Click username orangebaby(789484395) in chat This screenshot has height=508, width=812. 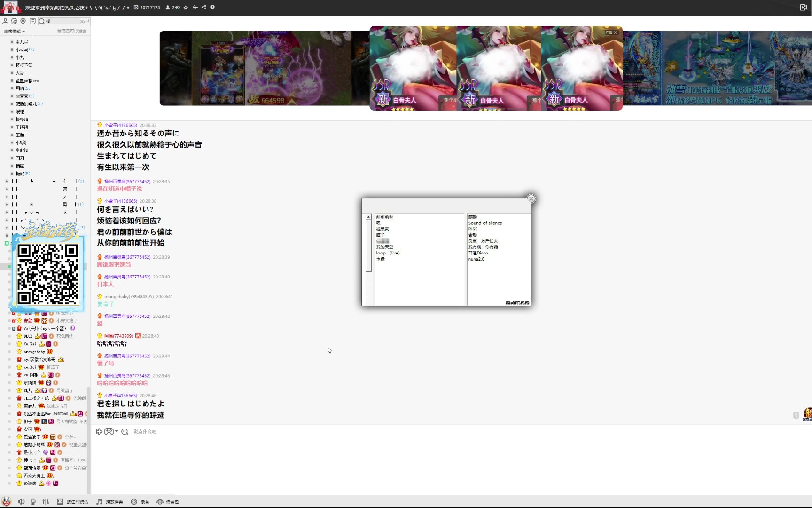129,297
